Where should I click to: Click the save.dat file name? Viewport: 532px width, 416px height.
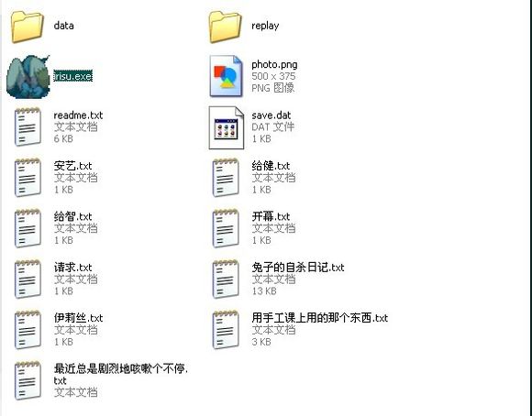coord(272,115)
